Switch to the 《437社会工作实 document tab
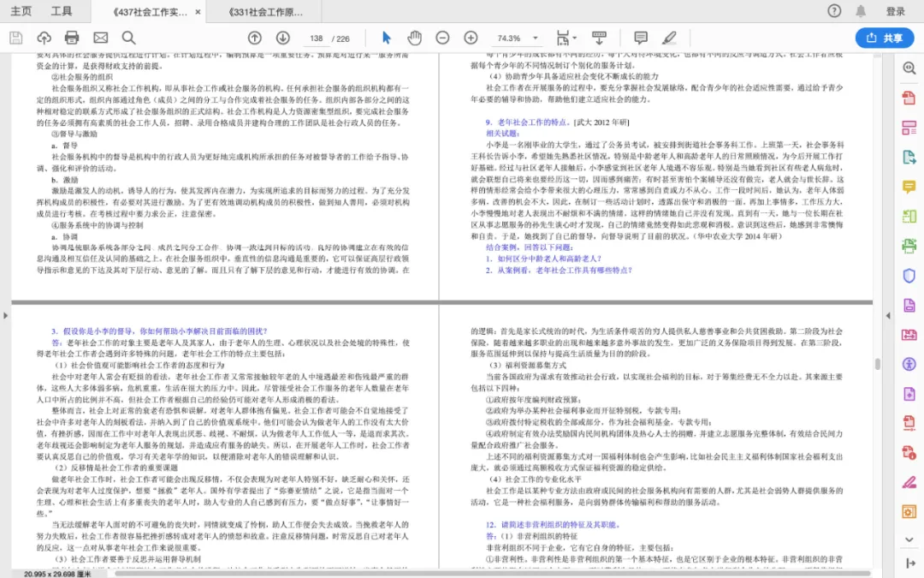This screenshot has width=924, height=578. click(x=150, y=12)
